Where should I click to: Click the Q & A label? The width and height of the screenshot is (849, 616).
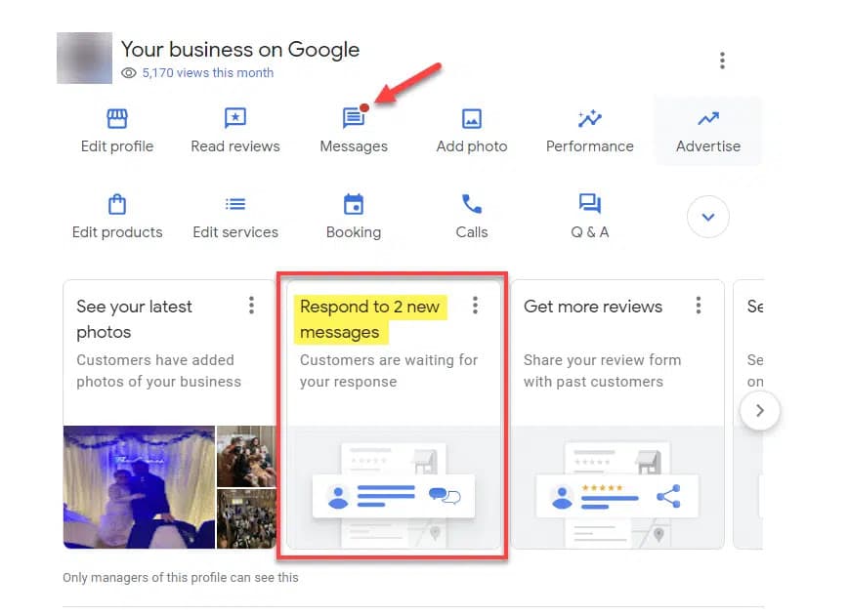tap(590, 232)
